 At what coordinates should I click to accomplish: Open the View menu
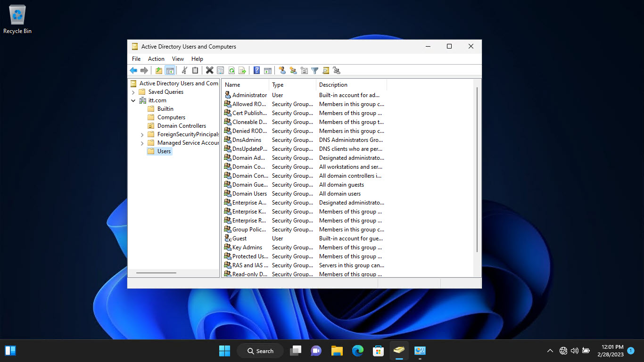point(178,58)
